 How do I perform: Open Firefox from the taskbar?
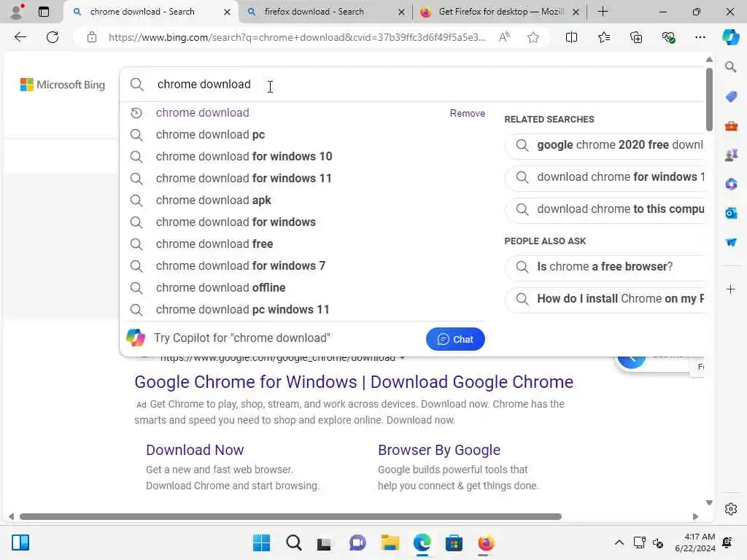click(x=486, y=542)
